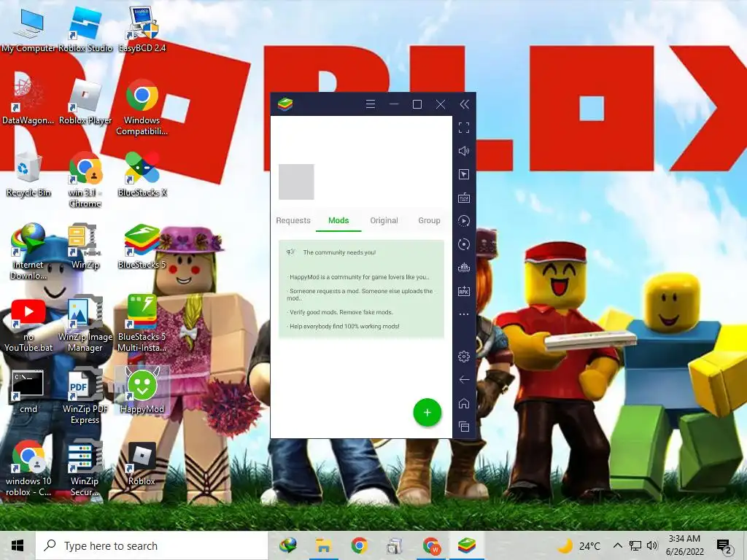
Task: Collapse the BlueStacks side toolbar
Action: click(x=464, y=104)
